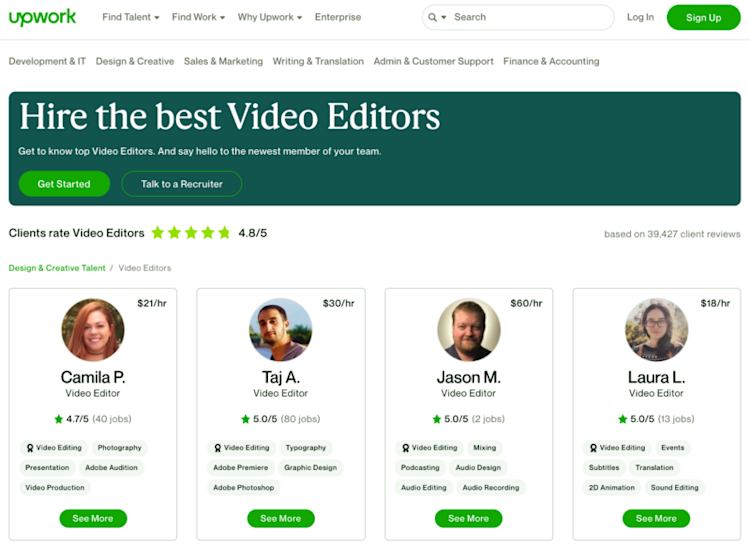Open the Finance & Accounting category
Image resolution: width=750 pixels, height=547 pixels.
(551, 61)
